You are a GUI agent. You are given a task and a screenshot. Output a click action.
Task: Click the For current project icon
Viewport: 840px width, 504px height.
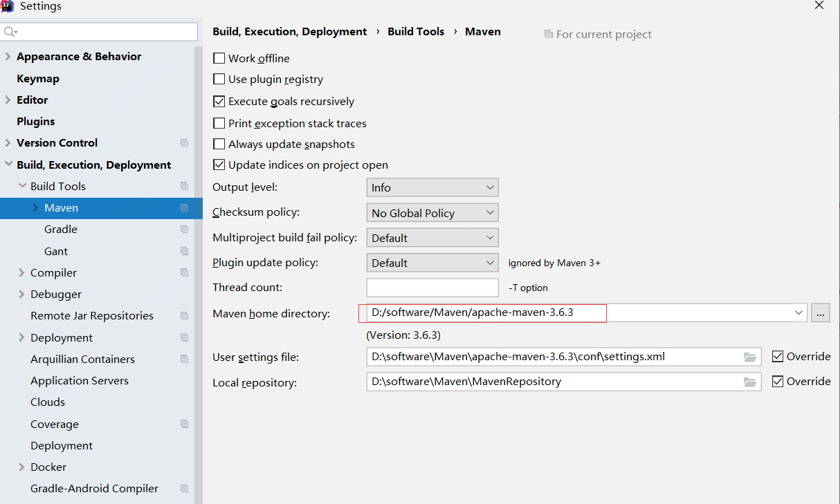548,34
